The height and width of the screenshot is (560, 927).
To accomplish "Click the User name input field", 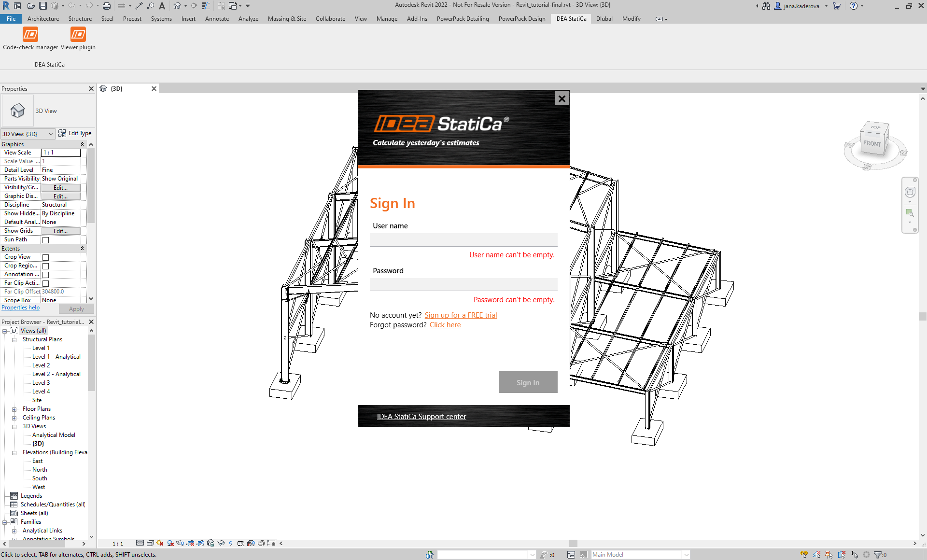I will click(463, 239).
